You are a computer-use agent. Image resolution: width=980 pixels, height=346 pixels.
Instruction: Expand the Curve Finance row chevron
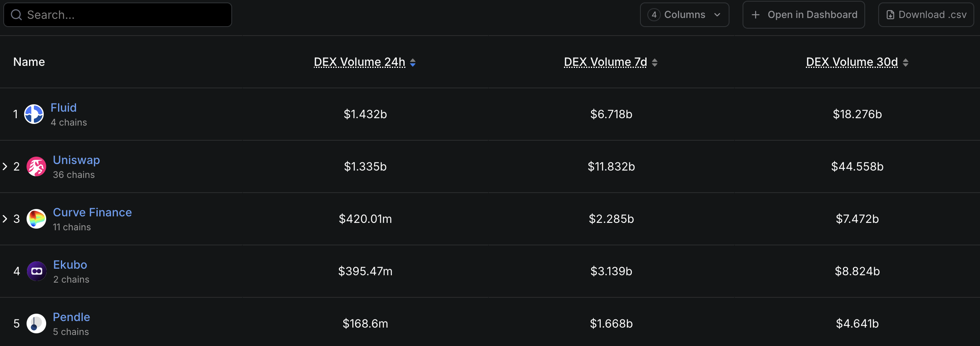5,219
